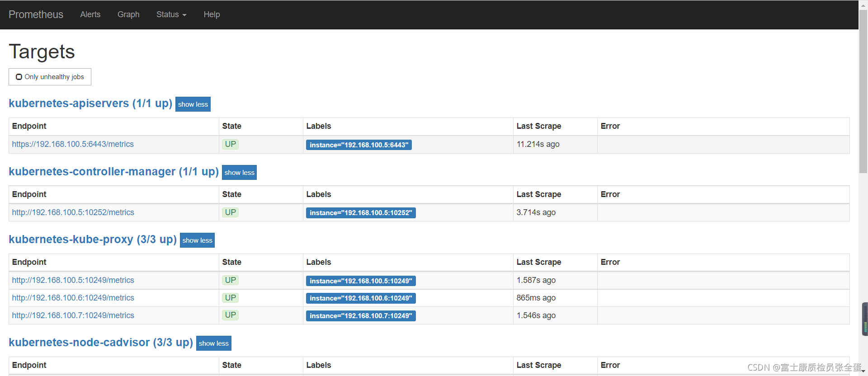This screenshot has height=376, width=868.
Task: Expand the Status dropdown menu
Action: 171,14
